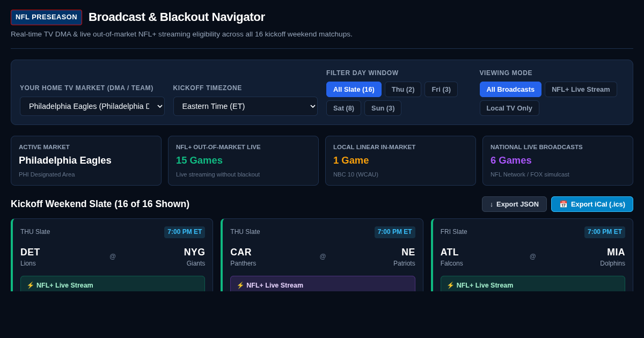This screenshot has height=338, width=644.
Task: Click the NFL PRESEASON badge
Action: pos(46,17)
